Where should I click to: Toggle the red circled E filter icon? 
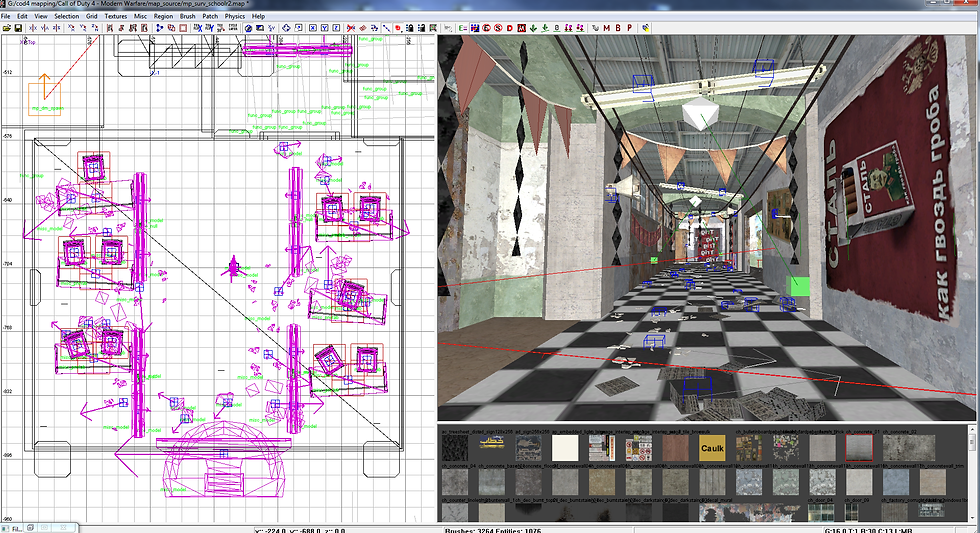pyautogui.click(x=486, y=28)
